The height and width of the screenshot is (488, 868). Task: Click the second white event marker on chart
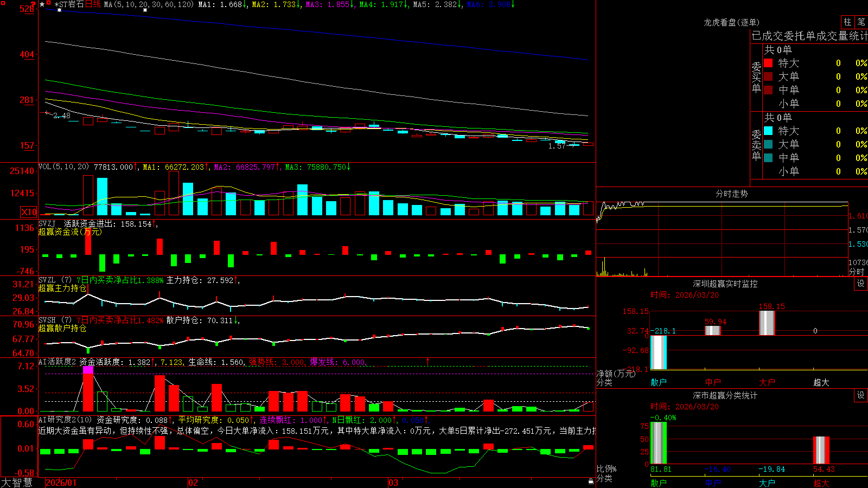click(x=145, y=10)
